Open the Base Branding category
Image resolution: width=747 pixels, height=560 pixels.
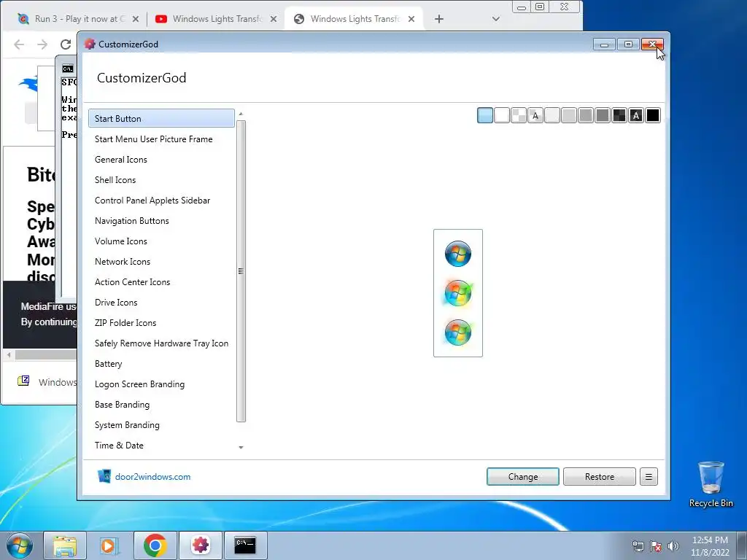click(161, 405)
